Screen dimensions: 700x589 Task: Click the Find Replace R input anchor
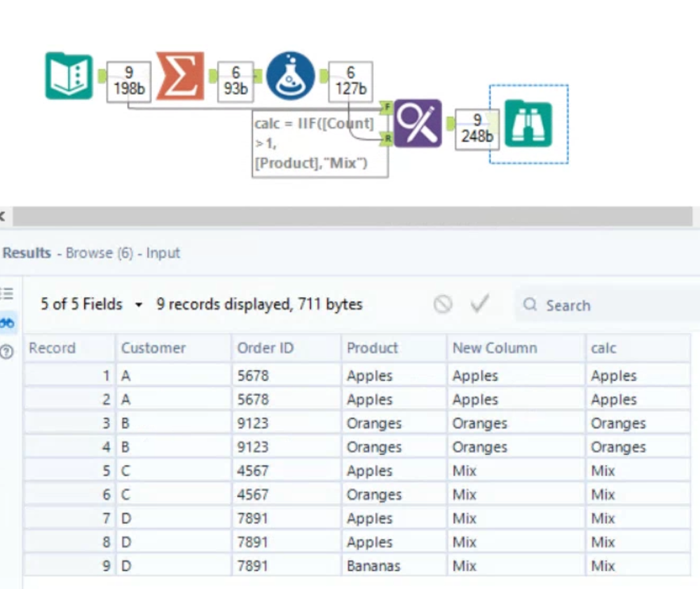click(x=387, y=139)
